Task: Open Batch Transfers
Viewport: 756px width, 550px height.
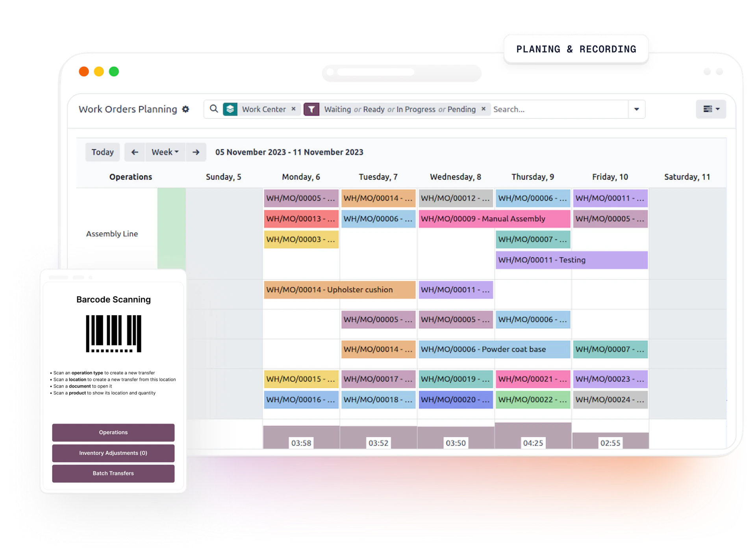Action: coord(113,474)
